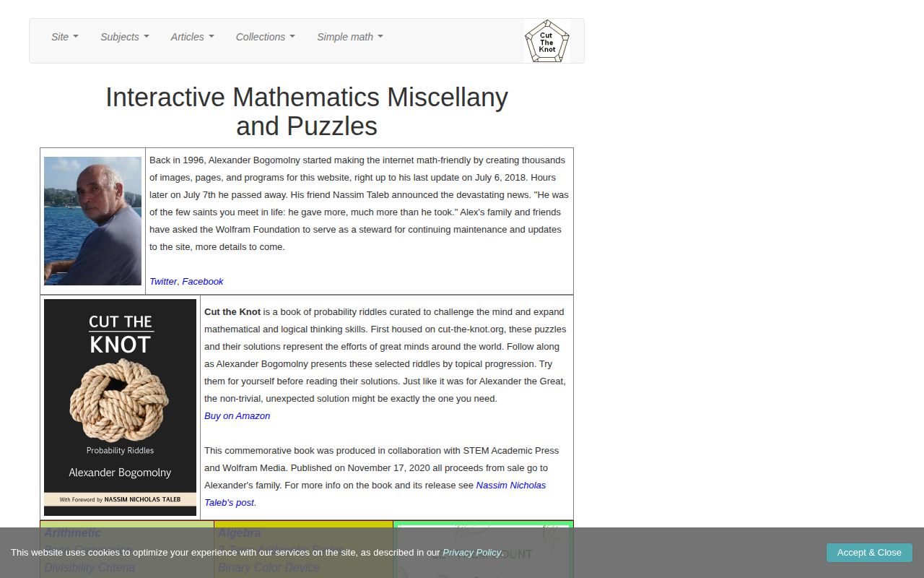This screenshot has height=578, width=924.
Task: Show the Simple math menu
Action: 349,37
